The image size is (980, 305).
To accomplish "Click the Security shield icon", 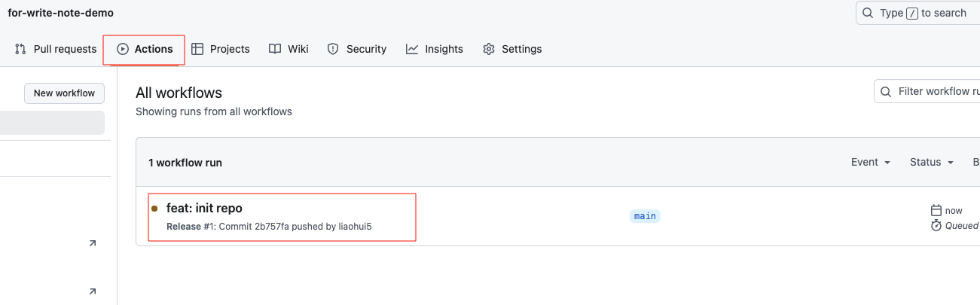I will (x=333, y=49).
